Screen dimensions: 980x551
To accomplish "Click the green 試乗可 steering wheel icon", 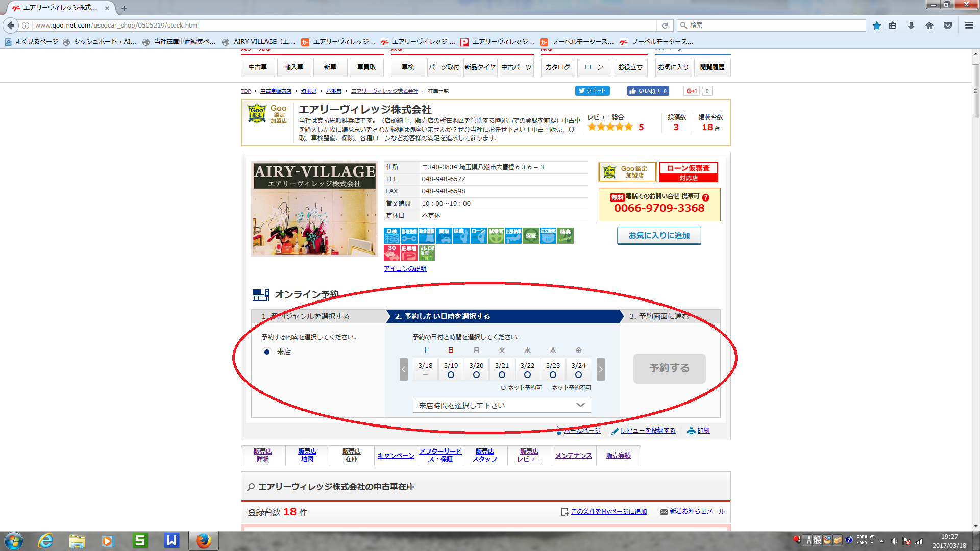I will 496,236.
